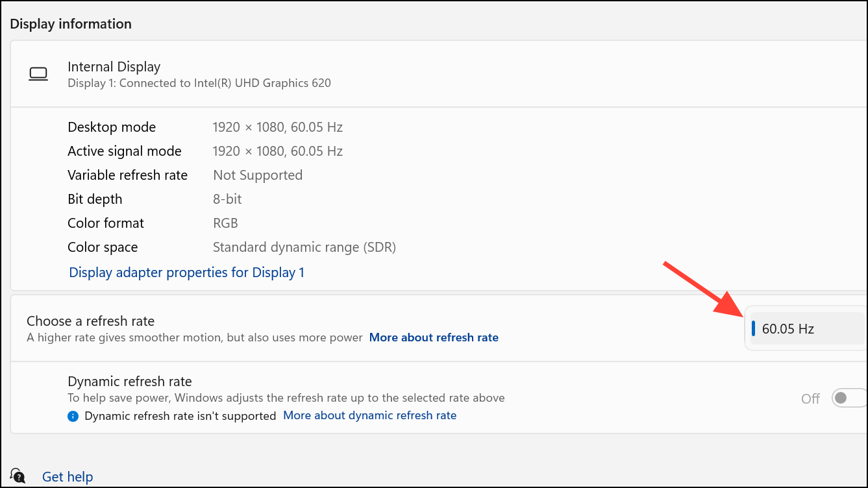Click the Get help link
Screen dimensions: 868x488
point(68,477)
